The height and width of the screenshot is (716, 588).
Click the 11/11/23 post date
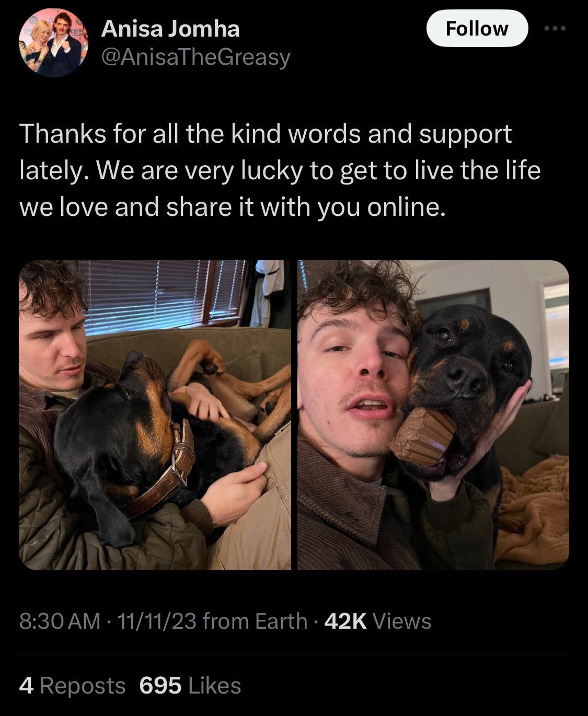point(157,621)
